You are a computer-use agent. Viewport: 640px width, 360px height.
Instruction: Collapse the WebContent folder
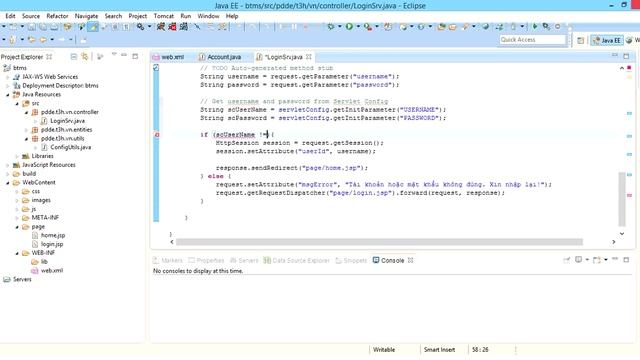pyautogui.click(x=7, y=183)
